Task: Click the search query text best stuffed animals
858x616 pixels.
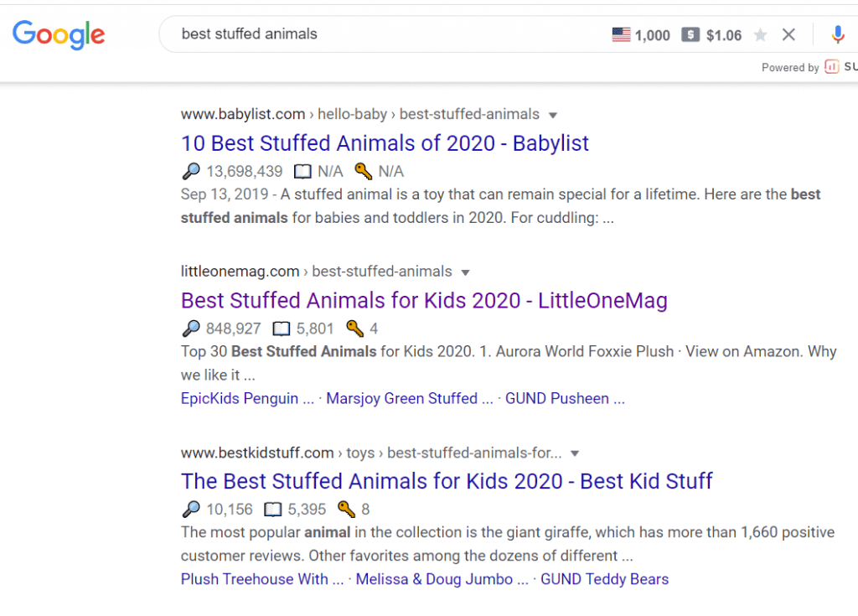Action: tap(250, 34)
